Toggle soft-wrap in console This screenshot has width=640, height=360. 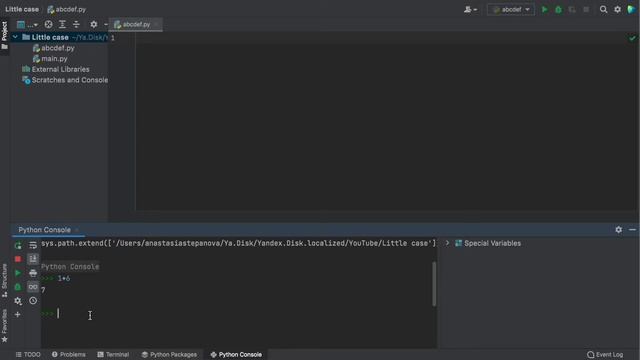tap(33, 245)
